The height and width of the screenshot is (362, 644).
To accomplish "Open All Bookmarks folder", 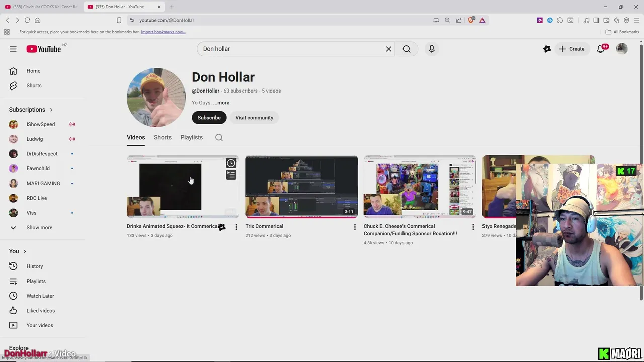I will 622,32.
